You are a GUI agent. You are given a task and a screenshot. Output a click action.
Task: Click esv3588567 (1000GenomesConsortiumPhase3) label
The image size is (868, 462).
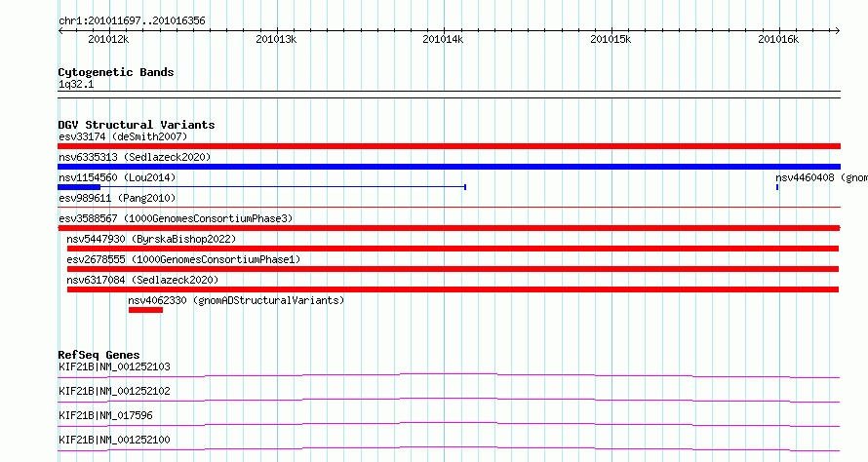pyautogui.click(x=176, y=218)
